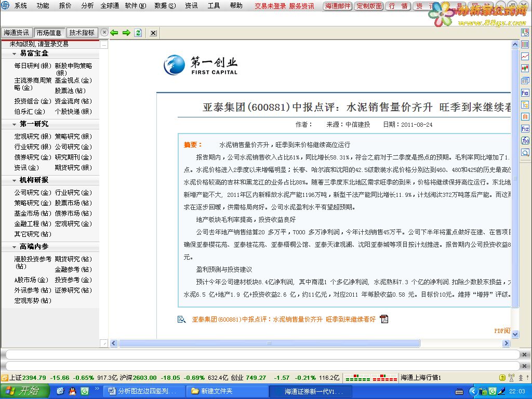The width and height of the screenshot is (532, 399).
Task: Click the F10 company info icon
Action: point(525,92)
